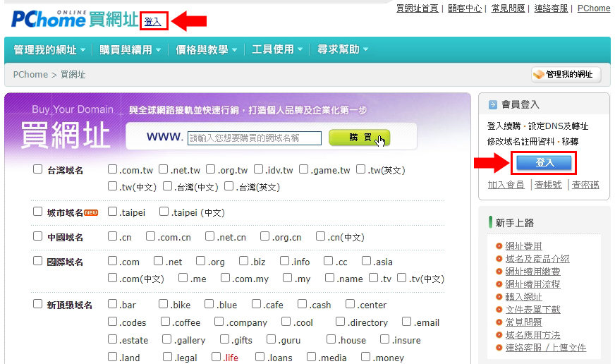Viewport: 615px width, 364px height.
Task: Click PChome in the breadcrumb
Action: [30, 75]
